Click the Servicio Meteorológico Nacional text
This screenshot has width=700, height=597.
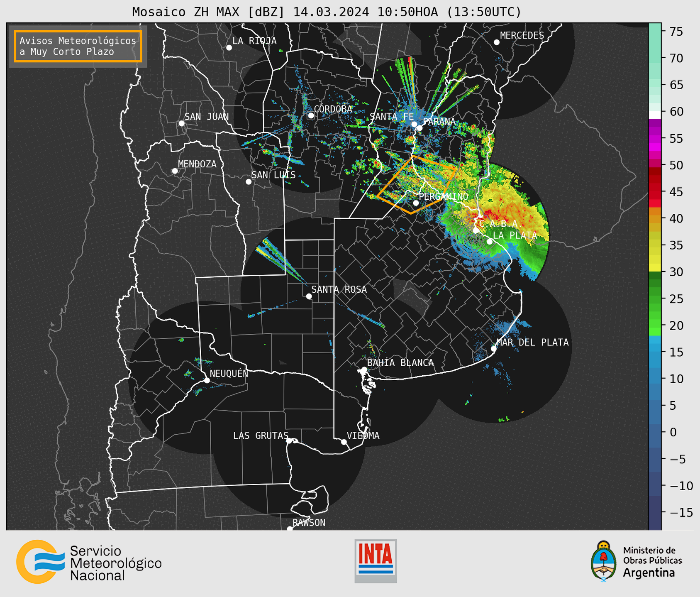[116, 563]
